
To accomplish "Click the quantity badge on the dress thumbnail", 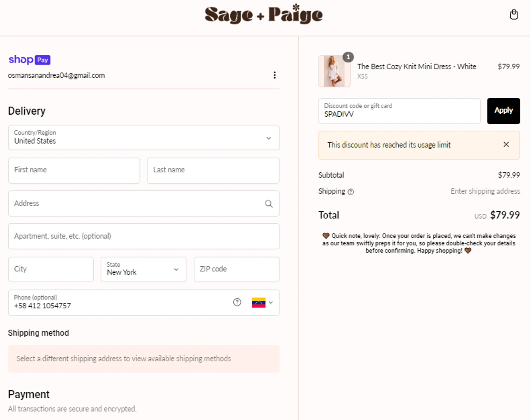I will coord(348,57).
